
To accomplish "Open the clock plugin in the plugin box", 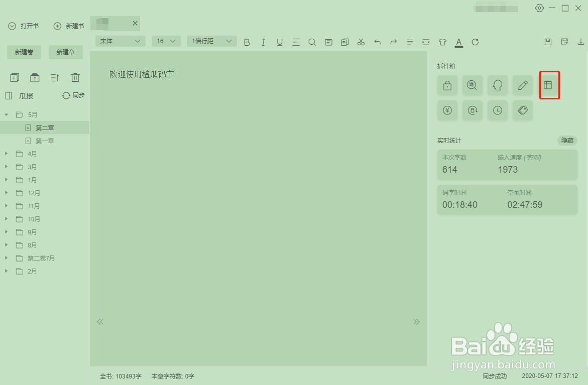I will tap(497, 110).
